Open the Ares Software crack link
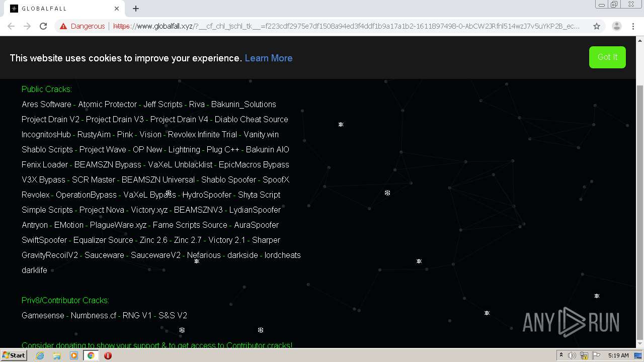Viewport: 644px width, 362px height. 46,104
